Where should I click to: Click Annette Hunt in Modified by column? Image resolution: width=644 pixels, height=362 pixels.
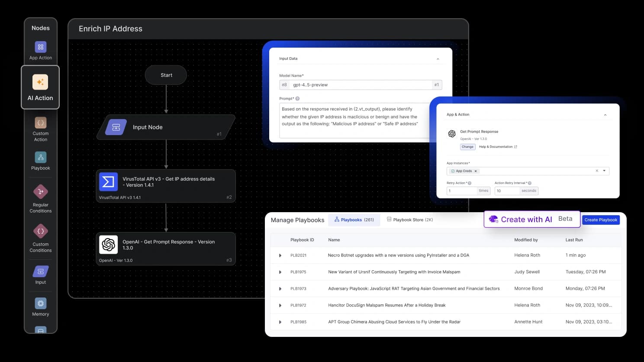[528, 322]
